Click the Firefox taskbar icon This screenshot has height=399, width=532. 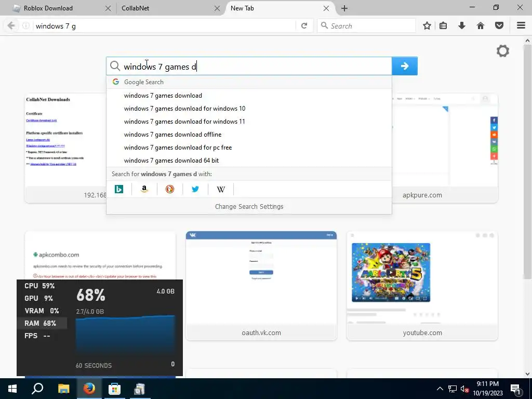[x=89, y=389]
